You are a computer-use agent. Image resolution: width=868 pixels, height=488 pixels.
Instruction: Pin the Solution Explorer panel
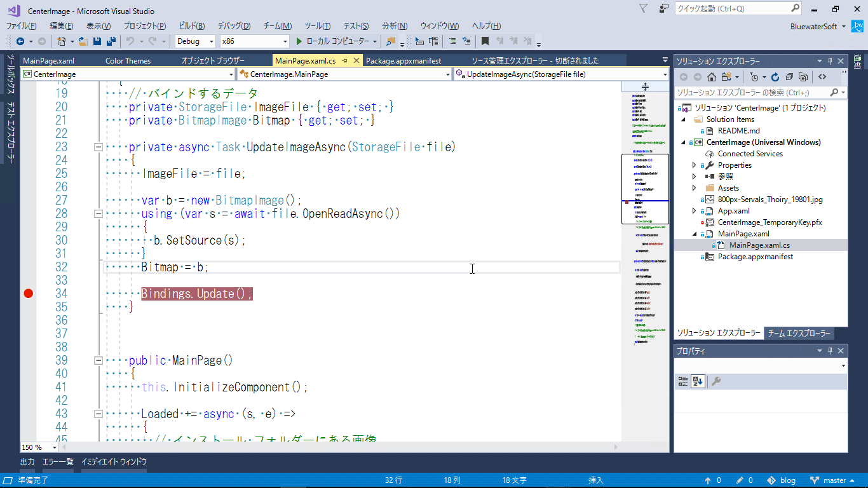831,60
